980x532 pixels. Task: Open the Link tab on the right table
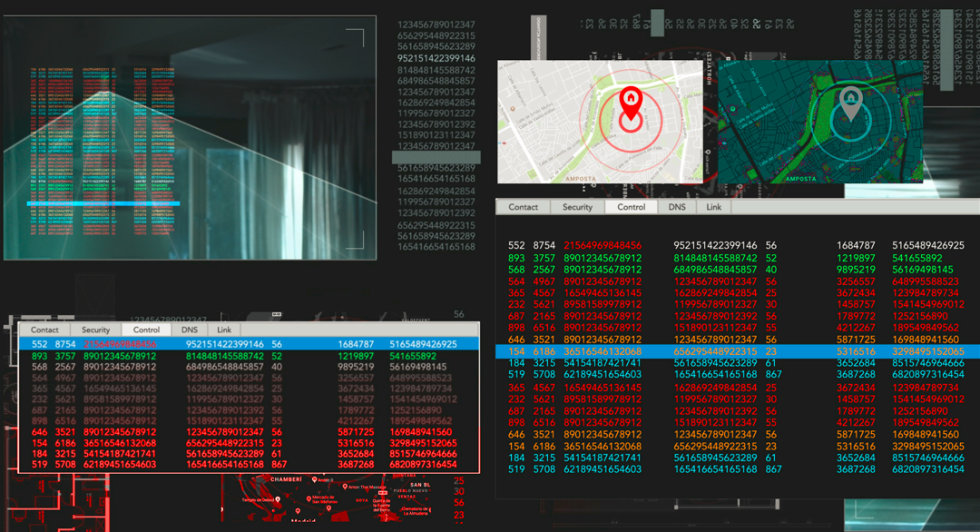[714, 207]
